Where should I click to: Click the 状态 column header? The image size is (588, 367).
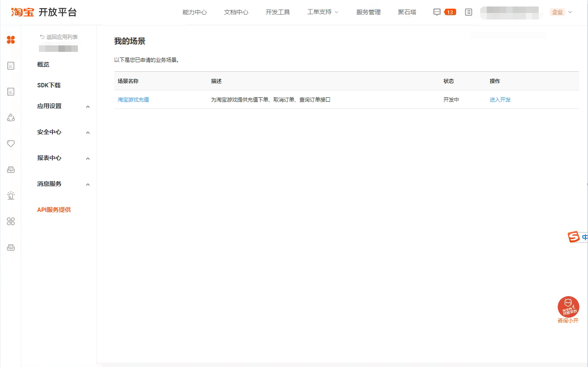[x=449, y=81]
